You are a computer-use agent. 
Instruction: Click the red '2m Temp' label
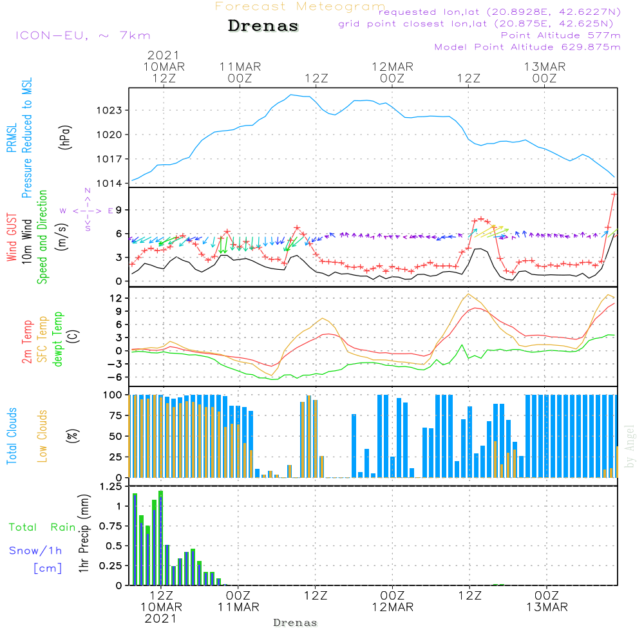[x=26, y=342]
